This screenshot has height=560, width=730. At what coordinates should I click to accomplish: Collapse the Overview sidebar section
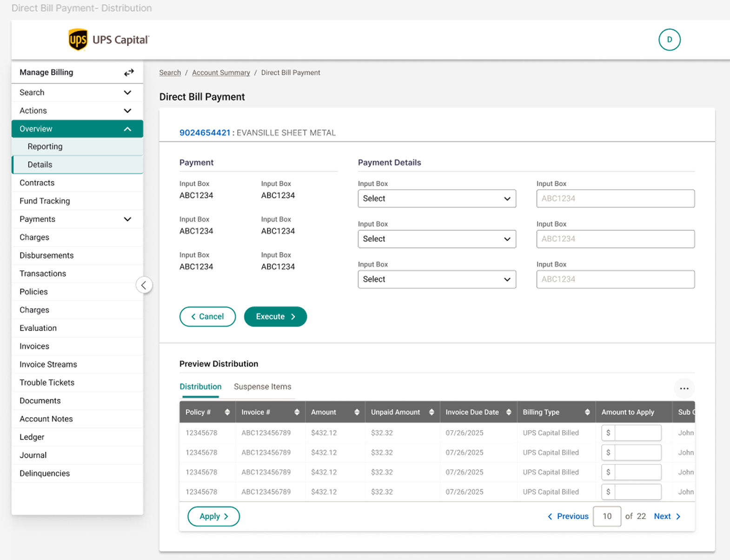tap(77, 129)
